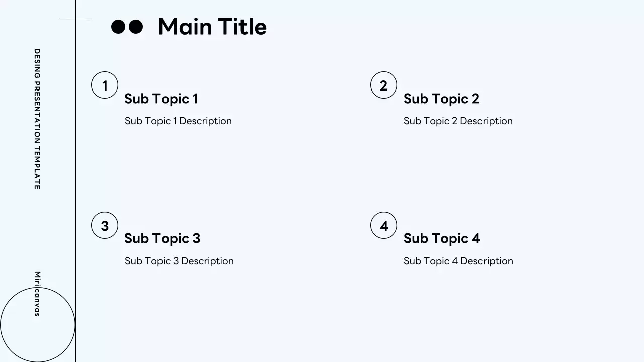Click the numbered circle 4 icon
Image resolution: width=644 pixels, height=362 pixels.
pos(384,225)
